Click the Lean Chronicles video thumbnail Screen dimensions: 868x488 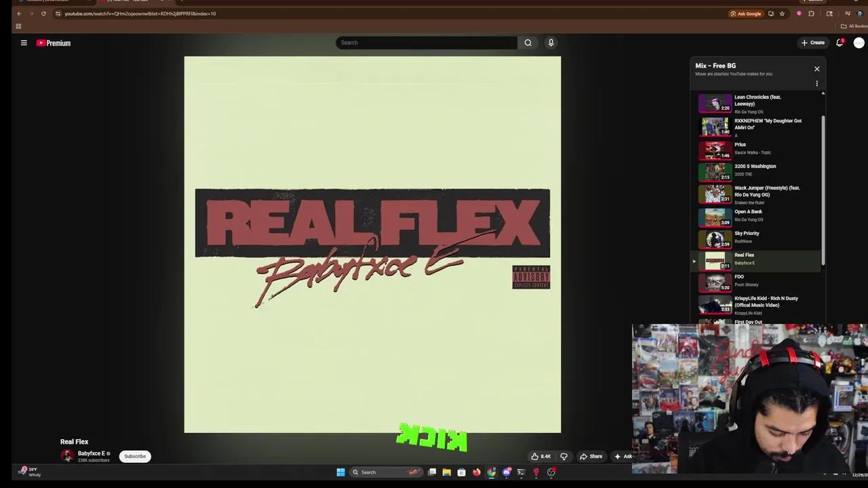[x=715, y=103]
